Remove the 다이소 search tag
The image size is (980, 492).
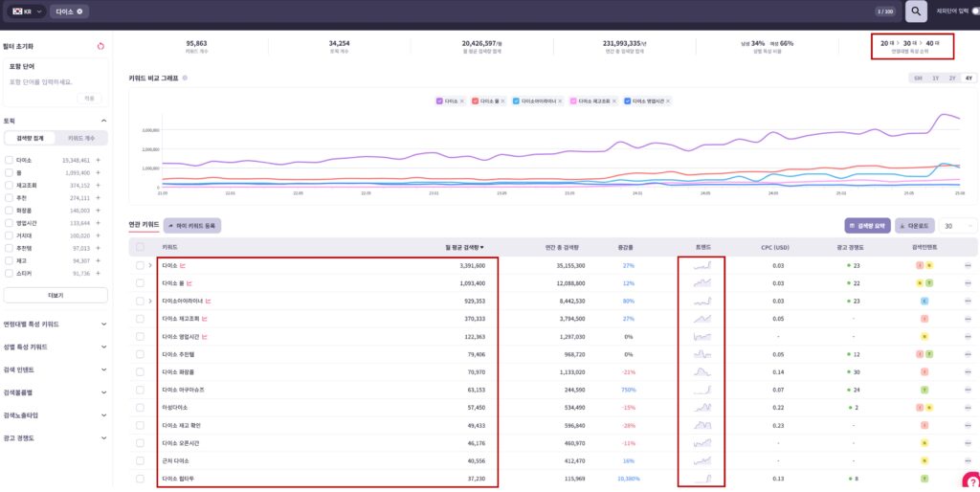80,11
